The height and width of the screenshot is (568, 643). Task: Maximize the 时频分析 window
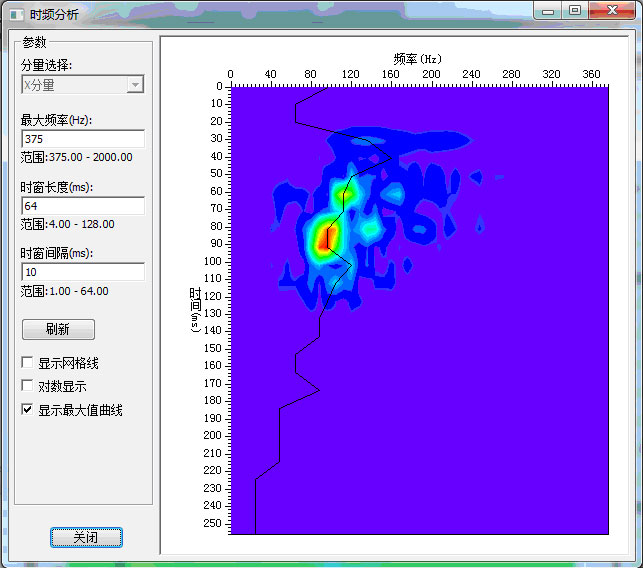[x=574, y=11]
